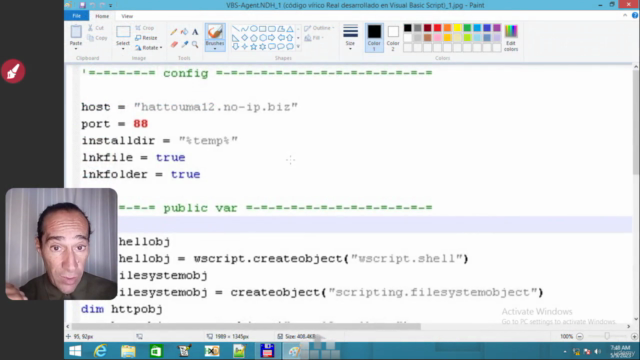This screenshot has width=640, height=360.
Task: Choose the Right arrow shape
Action: tap(271, 38)
